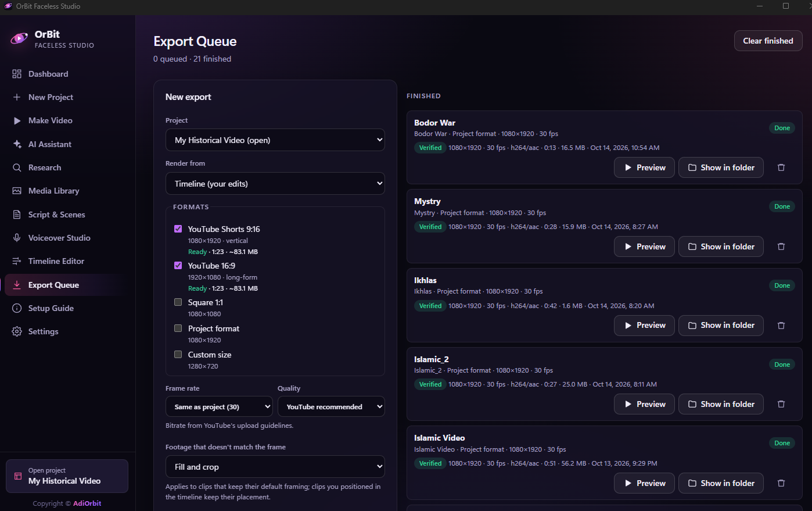
Task: Click the plus icon beside New Project
Action: point(17,97)
